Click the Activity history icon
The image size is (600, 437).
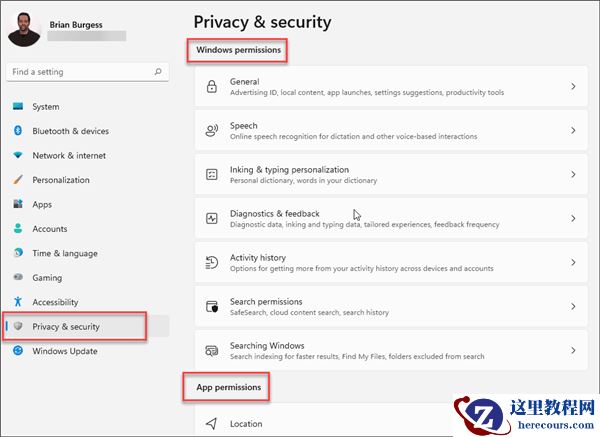pos(211,262)
